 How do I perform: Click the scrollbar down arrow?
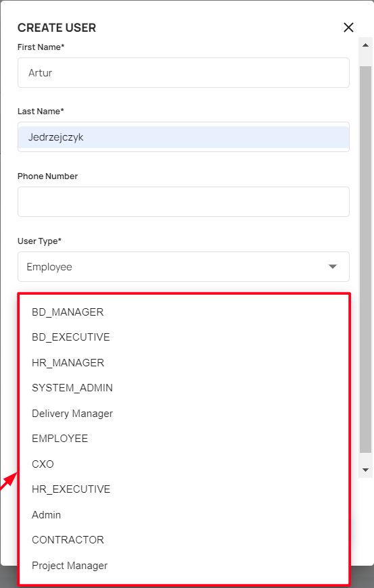click(x=365, y=470)
